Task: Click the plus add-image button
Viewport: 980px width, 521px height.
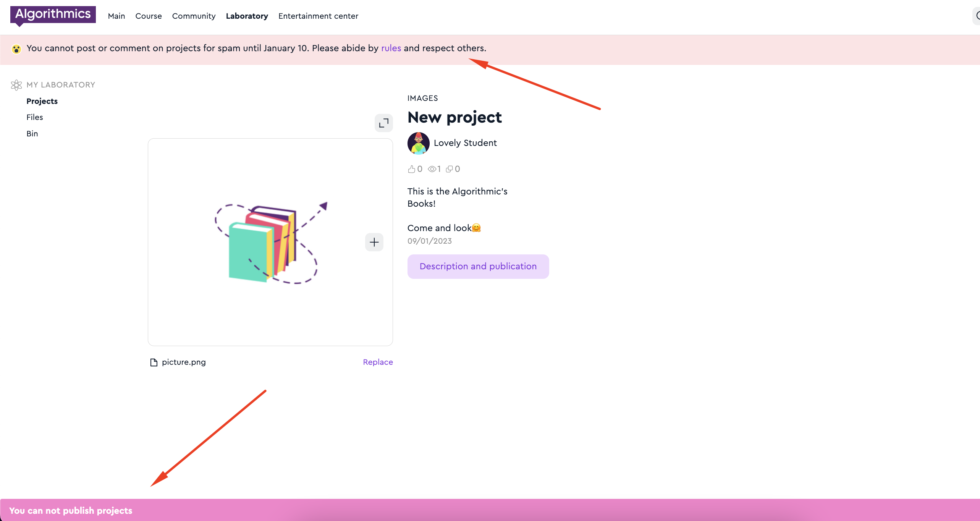Action: pyautogui.click(x=374, y=242)
